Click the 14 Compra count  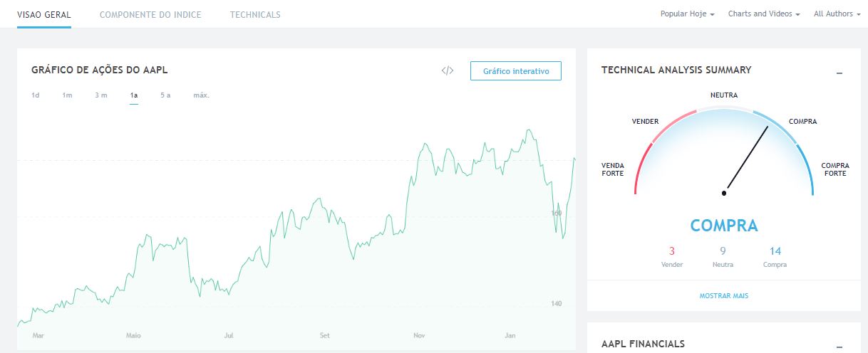pyautogui.click(x=775, y=251)
